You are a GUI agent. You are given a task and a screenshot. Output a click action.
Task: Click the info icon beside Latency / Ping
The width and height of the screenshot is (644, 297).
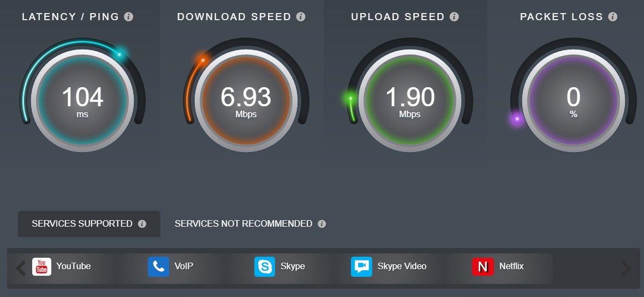tap(129, 17)
